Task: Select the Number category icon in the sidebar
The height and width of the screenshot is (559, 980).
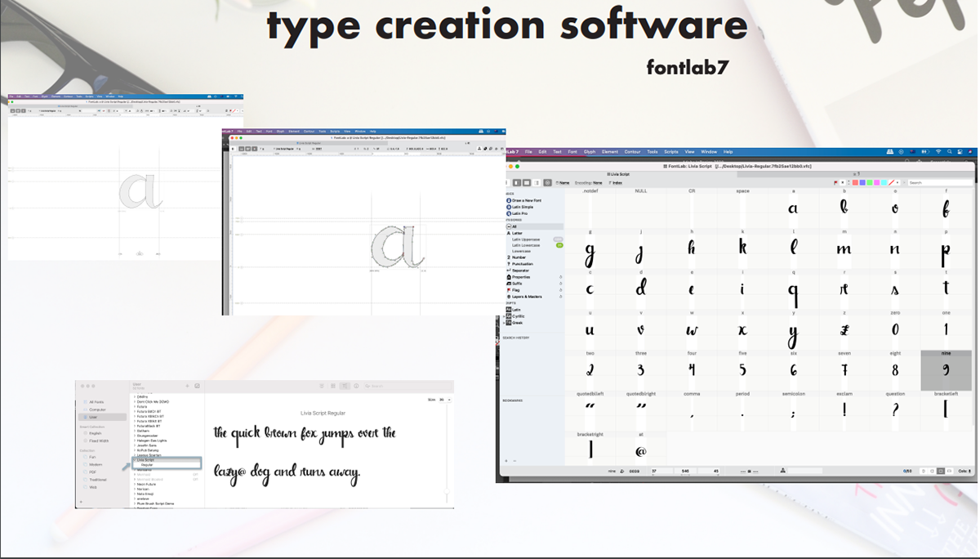Action: [509, 257]
